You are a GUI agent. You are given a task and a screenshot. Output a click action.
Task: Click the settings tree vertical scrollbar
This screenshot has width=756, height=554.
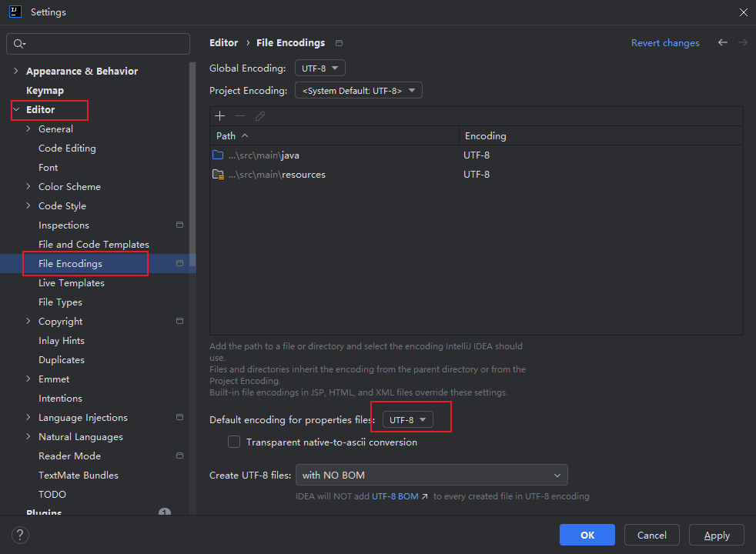click(192, 164)
